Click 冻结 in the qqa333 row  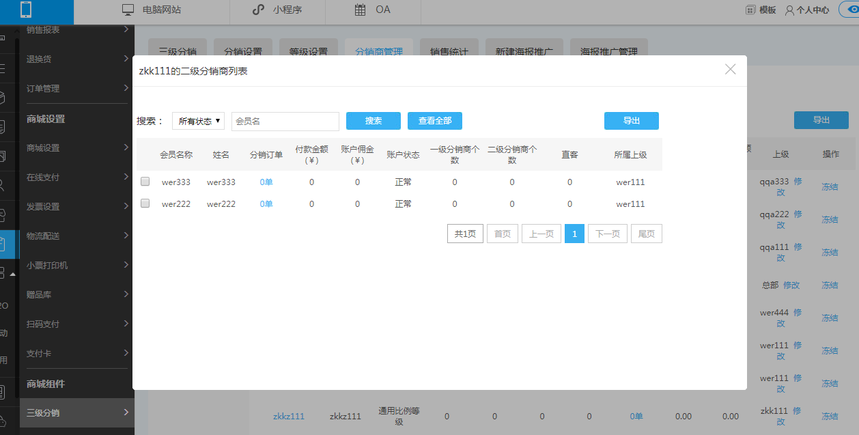[829, 187]
